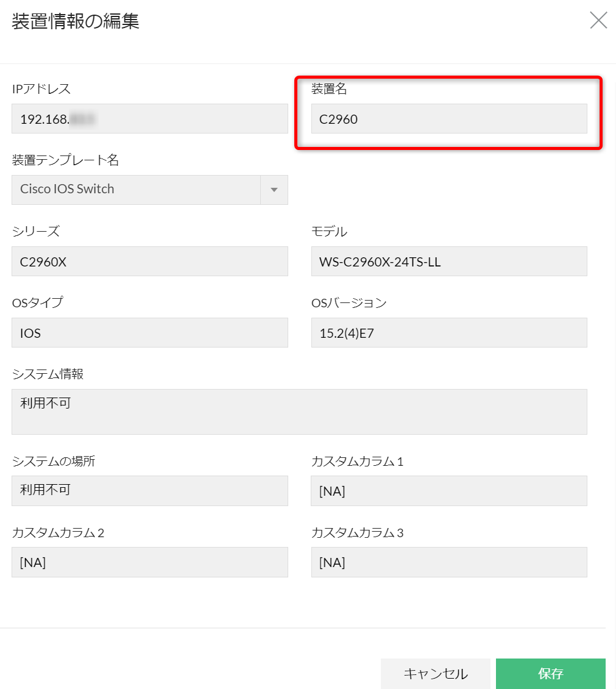Click the IPアドレス input field
616x689 pixels.
click(x=149, y=119)
